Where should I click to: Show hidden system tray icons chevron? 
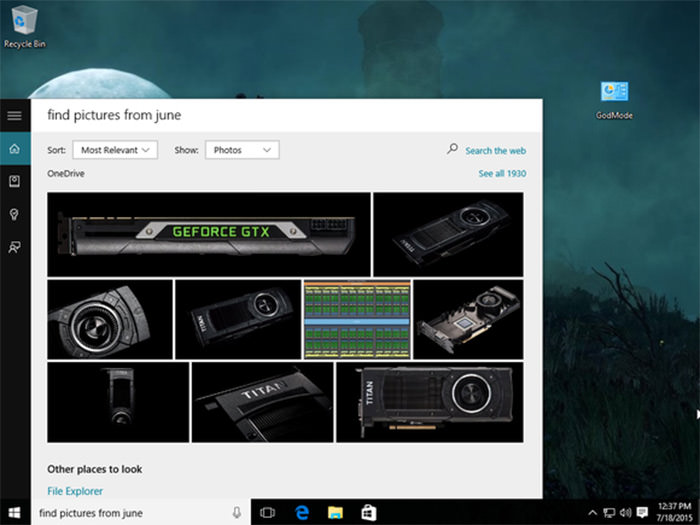pyautogui.click(x=592, y=513)
